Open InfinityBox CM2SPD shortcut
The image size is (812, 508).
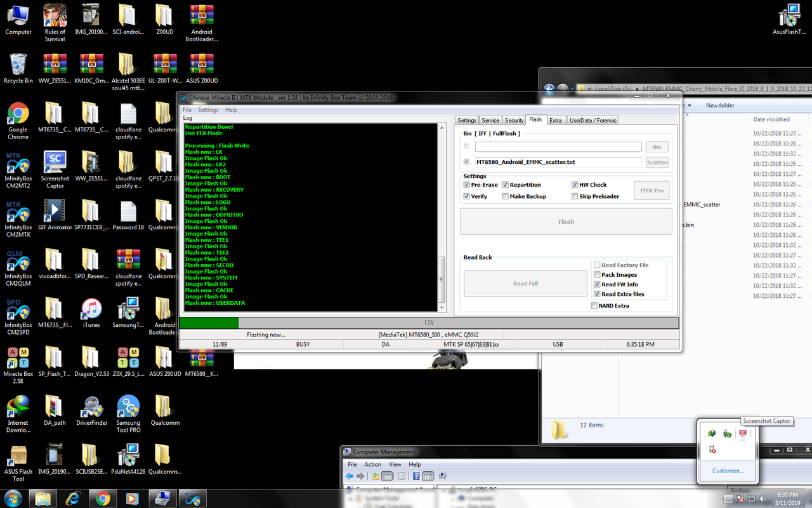(x=18, y=316)
